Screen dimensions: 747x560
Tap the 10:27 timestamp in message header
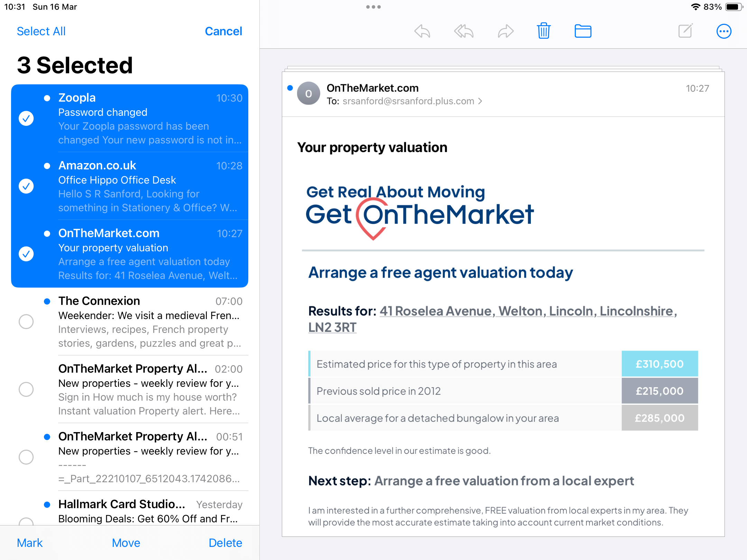click(697, 88)
